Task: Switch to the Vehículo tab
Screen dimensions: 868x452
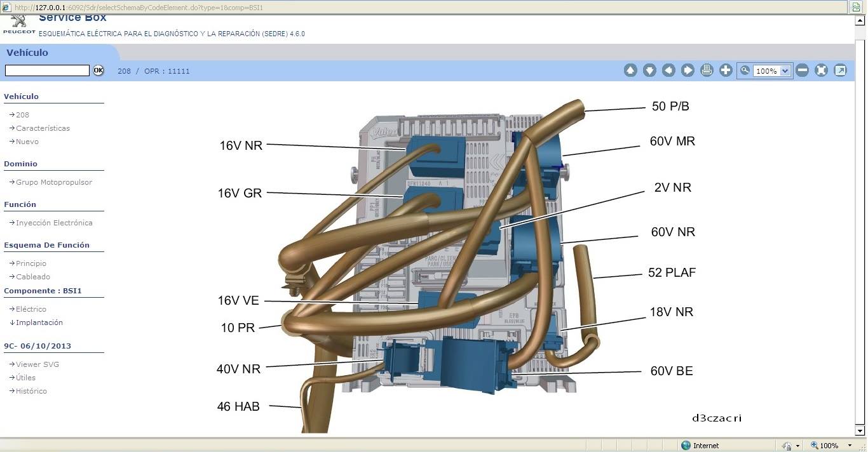Action: click(27, 53)
